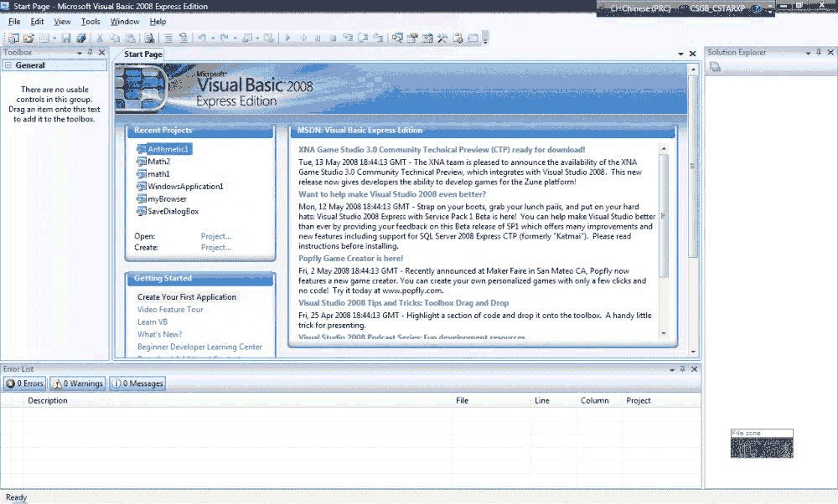Open the File menu

coord(14,22)
